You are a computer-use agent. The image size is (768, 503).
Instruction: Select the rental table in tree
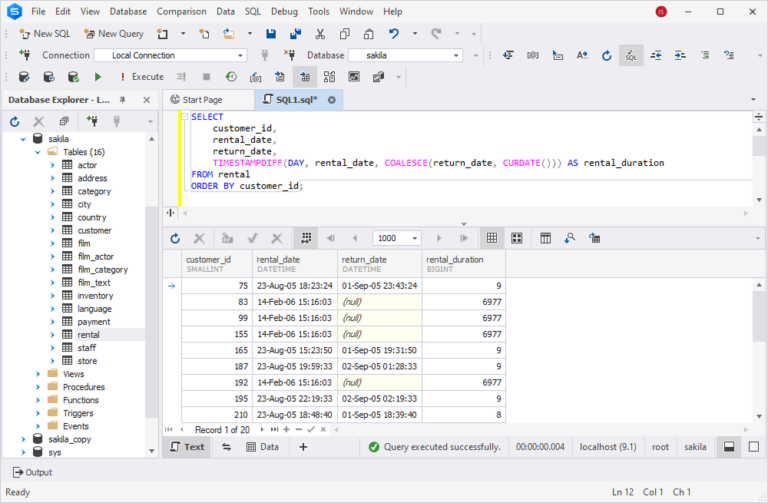point(88,335)
